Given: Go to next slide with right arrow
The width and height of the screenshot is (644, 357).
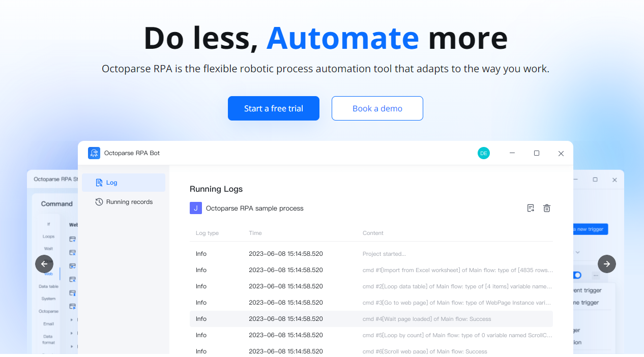Looking at the screenshot, I should point(607,264).
